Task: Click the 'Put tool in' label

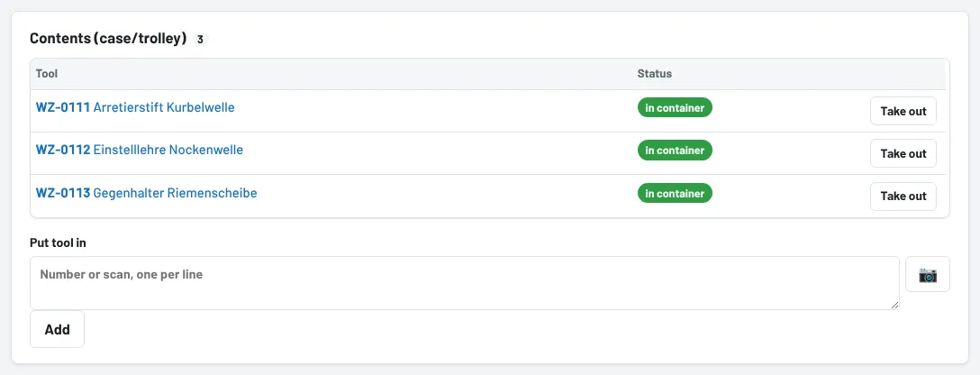Action: point(59,243)
